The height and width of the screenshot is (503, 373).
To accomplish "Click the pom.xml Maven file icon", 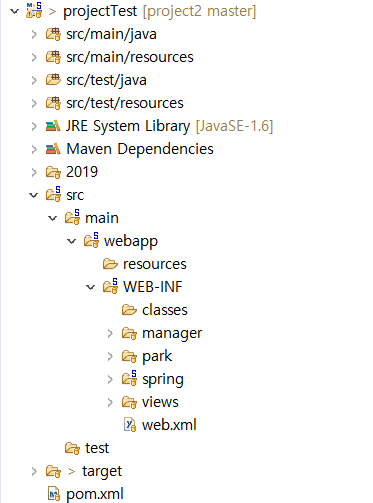I will tap(54, 494).
